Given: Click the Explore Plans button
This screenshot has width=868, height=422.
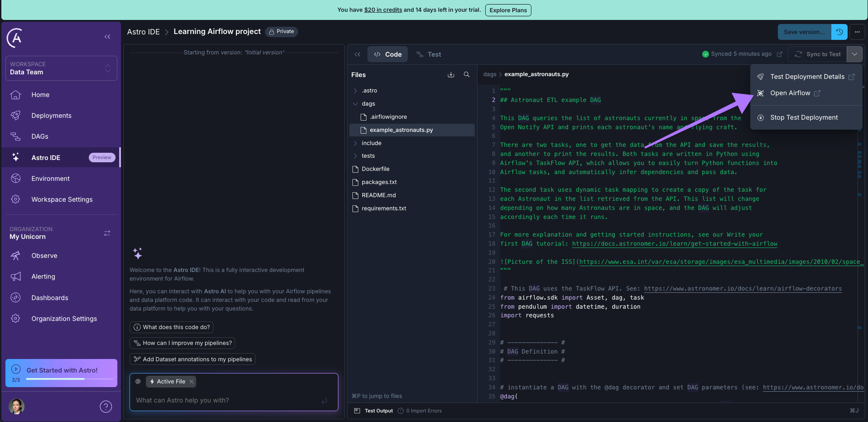Looking at the screenshot, I should coord(507,10).
